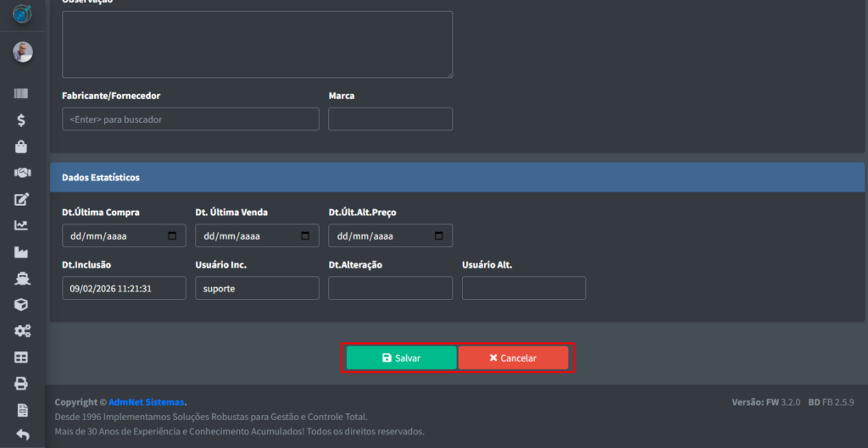The height and width of the screenshot is (448, 868).
Task: Click the back arrow sidebar icon
Action: (22, 434)
